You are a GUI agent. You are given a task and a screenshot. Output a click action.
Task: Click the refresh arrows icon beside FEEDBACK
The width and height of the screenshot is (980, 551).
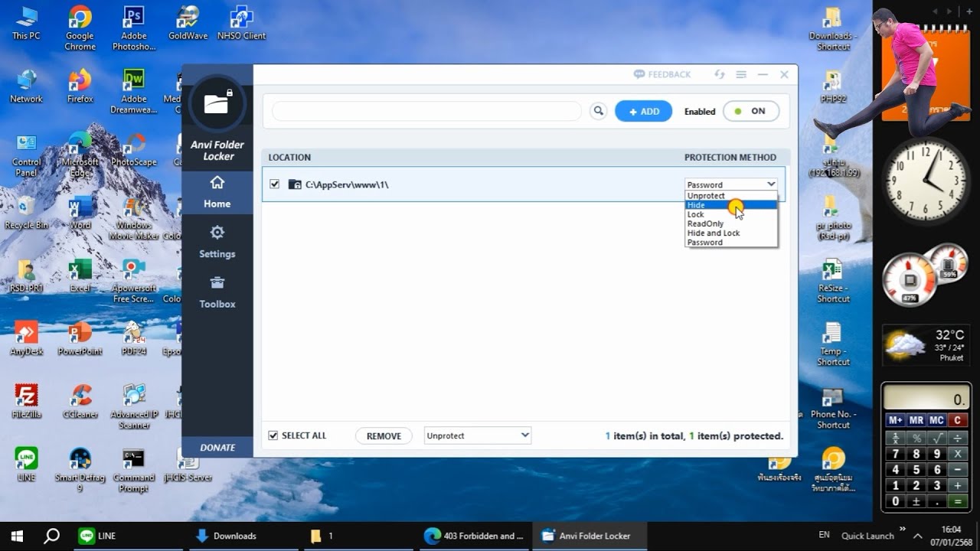tap(720, 74)
